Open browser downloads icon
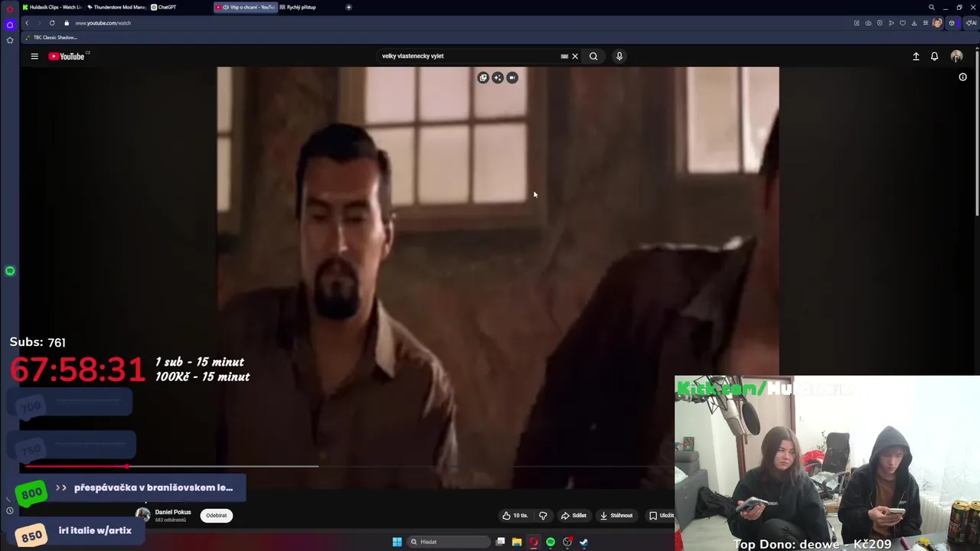The height and width of the screenshot is (551, 980). pos(914,23)
